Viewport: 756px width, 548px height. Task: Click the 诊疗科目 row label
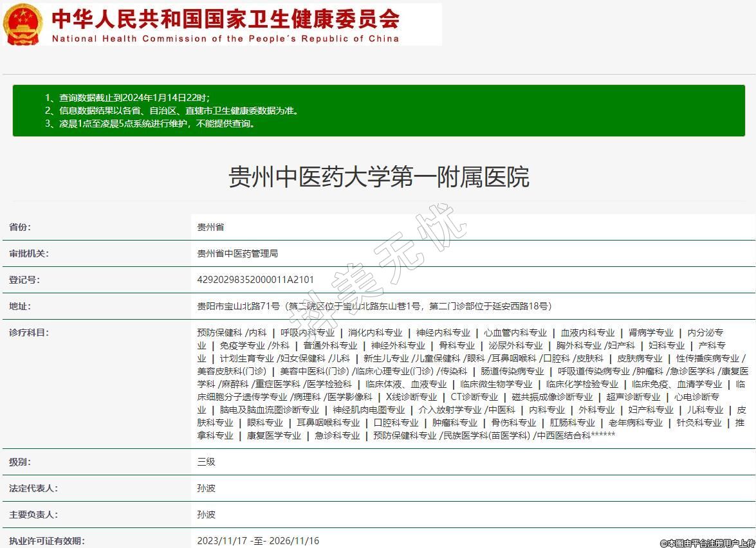29,333
